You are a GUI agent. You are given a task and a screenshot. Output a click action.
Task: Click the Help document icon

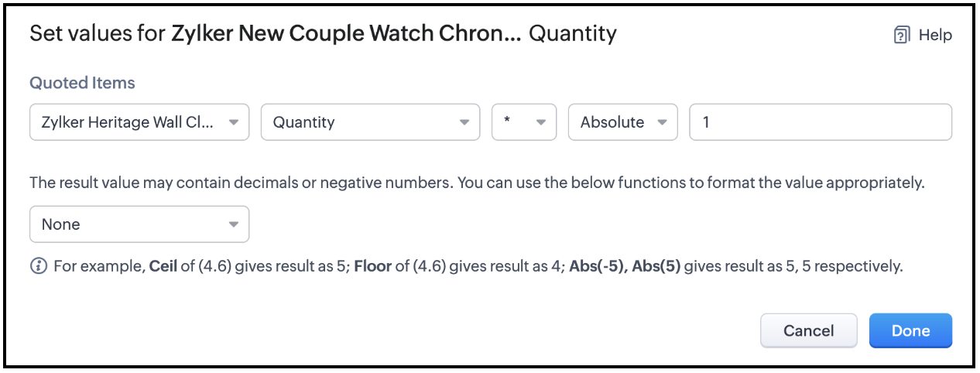[901, 35]
